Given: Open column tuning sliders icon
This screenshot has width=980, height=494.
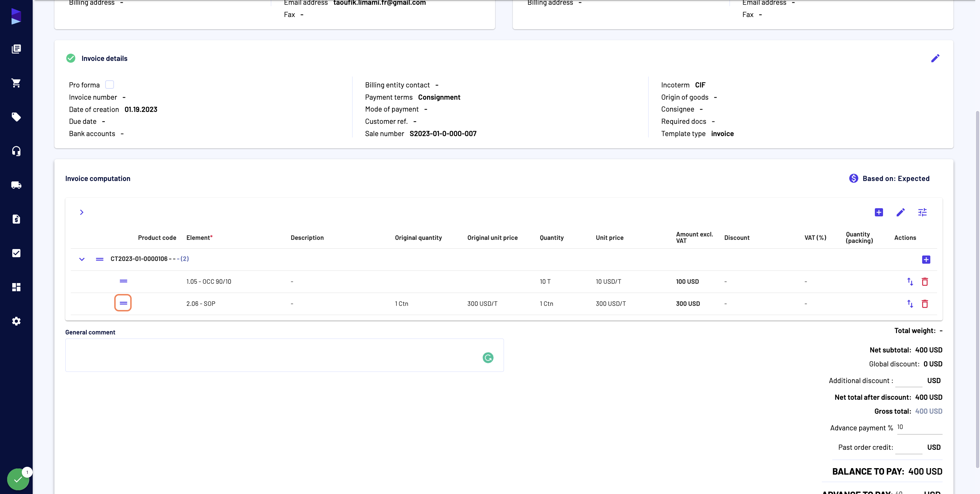Looking at the screenshot, I should click(922, 212).
